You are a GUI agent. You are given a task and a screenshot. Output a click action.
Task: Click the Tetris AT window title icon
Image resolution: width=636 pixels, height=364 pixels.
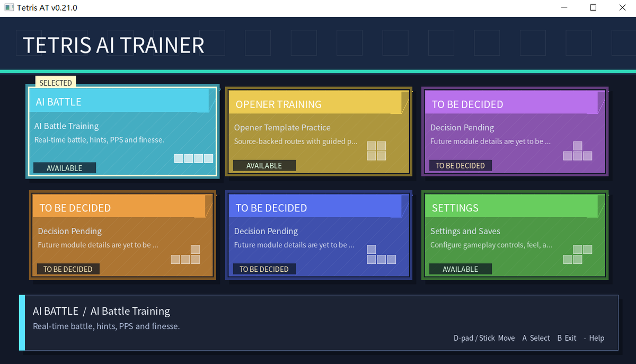[8, 8]
